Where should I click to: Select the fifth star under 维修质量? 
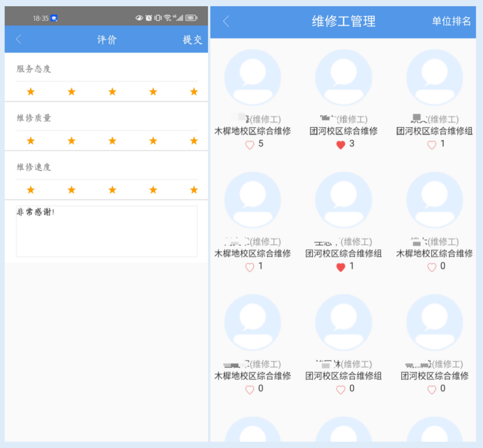(x=193, y=140)
